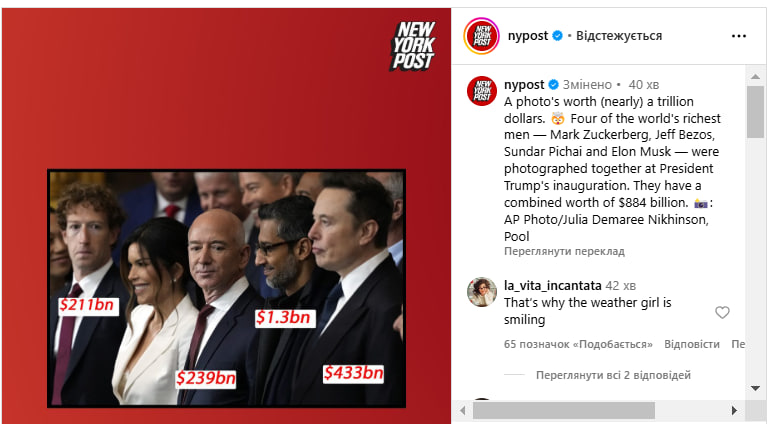Open the three-dots more options menu
772x424 pixels.
739,36
